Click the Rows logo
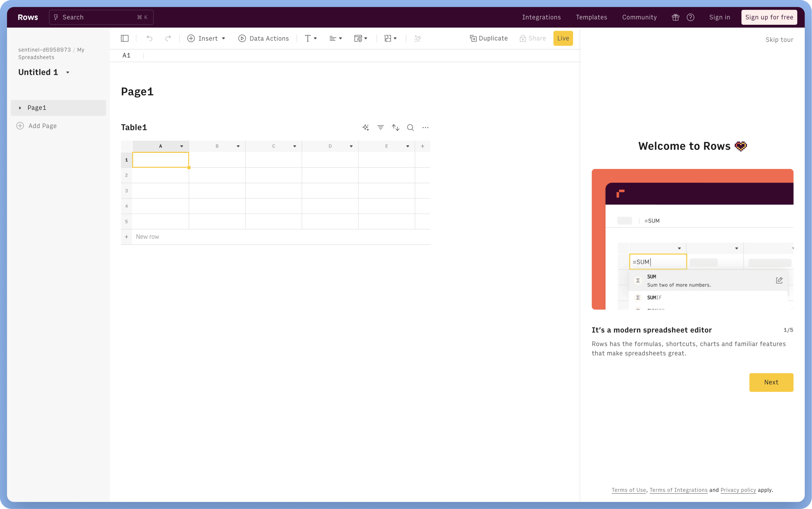812x509 pixels. 28,17
